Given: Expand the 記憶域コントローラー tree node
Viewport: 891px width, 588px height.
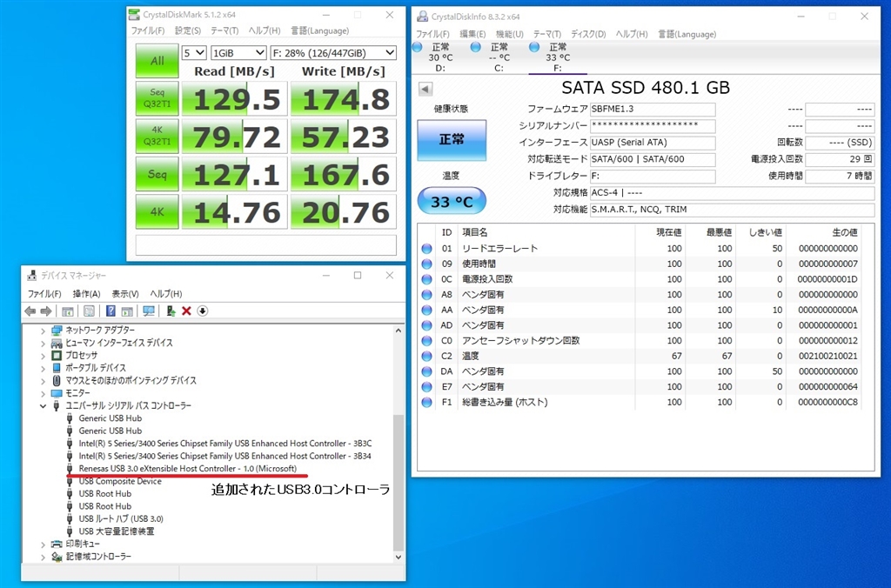Looking at the screenshot, I should (43, 556).
